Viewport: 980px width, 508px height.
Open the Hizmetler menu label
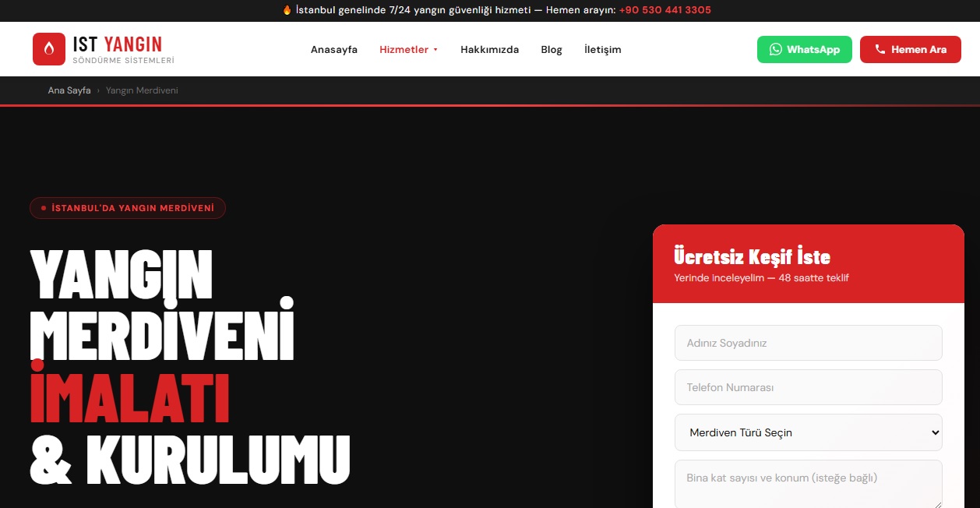404,49
